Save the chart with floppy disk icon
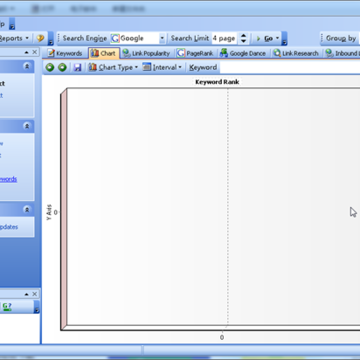The image size is (360, 360). 77,68
